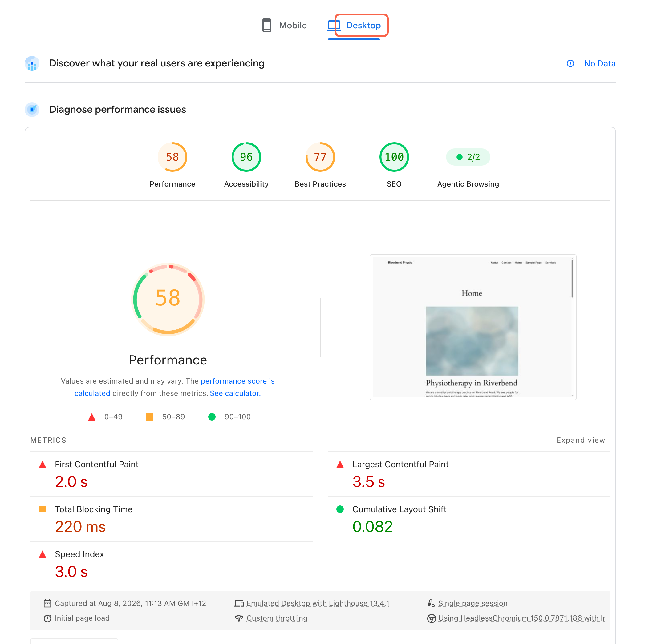Click the Chrome icon by HeadlessChromium
653x644 pixels.
431,618
